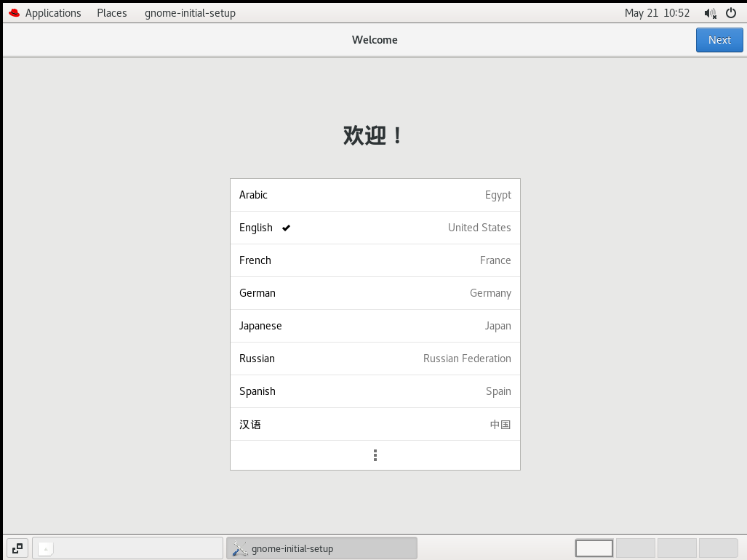Click the Next button
This screenshot has width=747, height=560.
pos(719,40)
